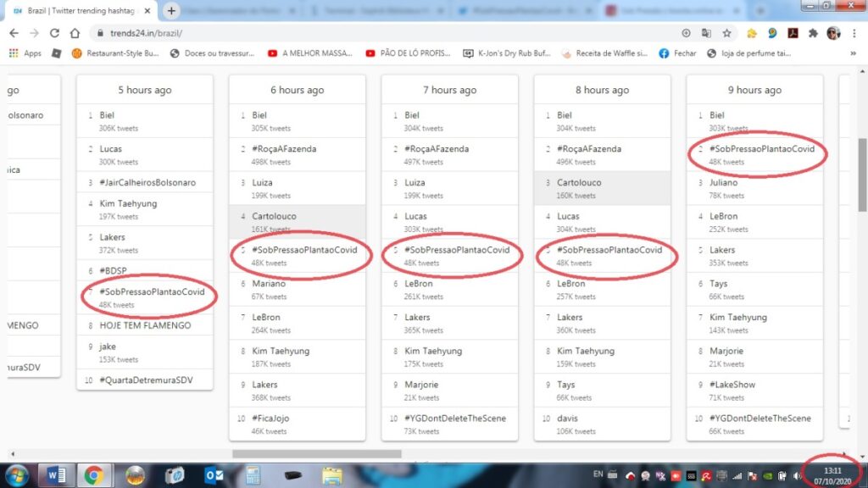This screenshot has height=488, width=868.
Task: Open HOJE TEM FLAMENGO trend
Action: click(145, 325)
